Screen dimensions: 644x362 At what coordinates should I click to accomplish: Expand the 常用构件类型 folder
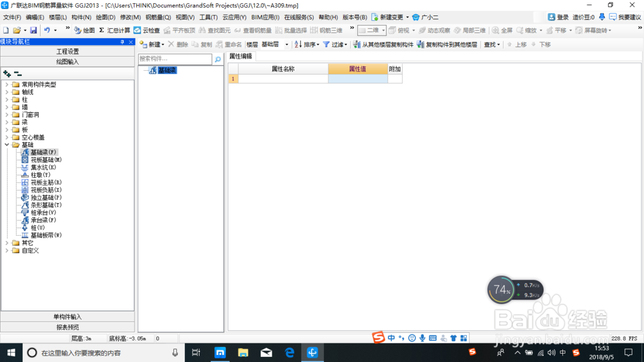[7, 84]
